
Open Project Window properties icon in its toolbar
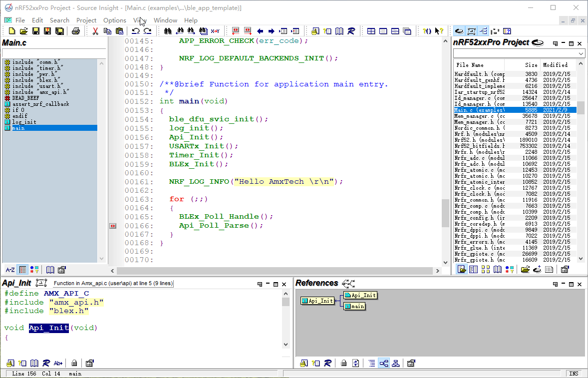point(565,269)
